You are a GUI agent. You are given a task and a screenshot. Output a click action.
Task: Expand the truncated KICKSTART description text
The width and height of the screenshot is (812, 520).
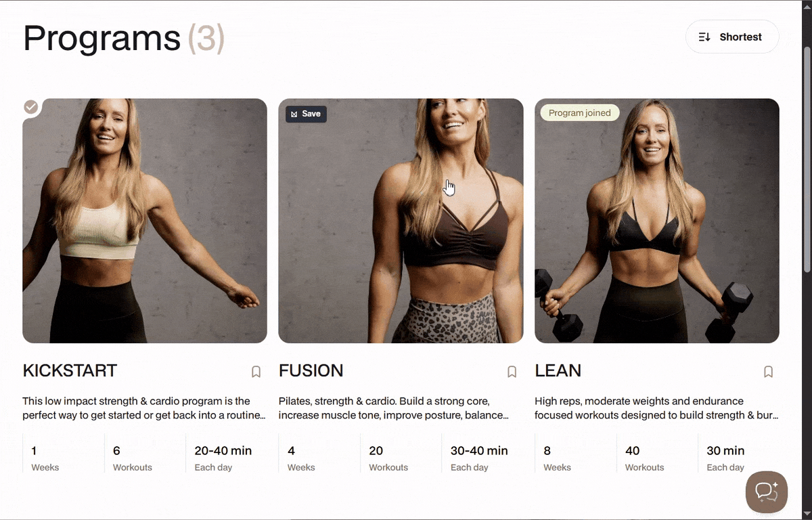(144, 408)
